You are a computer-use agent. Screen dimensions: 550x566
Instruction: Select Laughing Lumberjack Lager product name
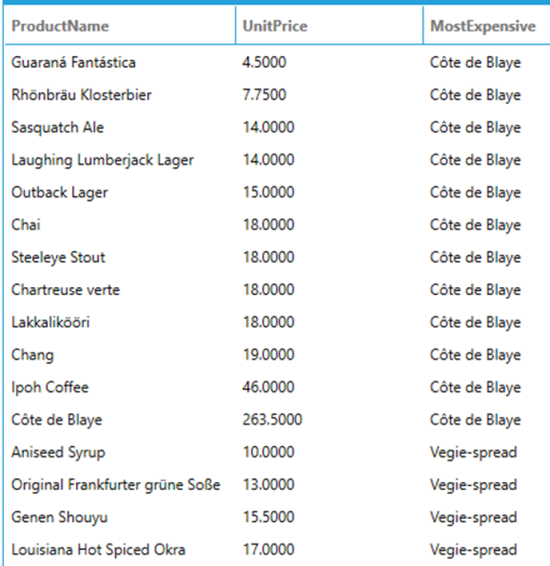click(102, 160)
